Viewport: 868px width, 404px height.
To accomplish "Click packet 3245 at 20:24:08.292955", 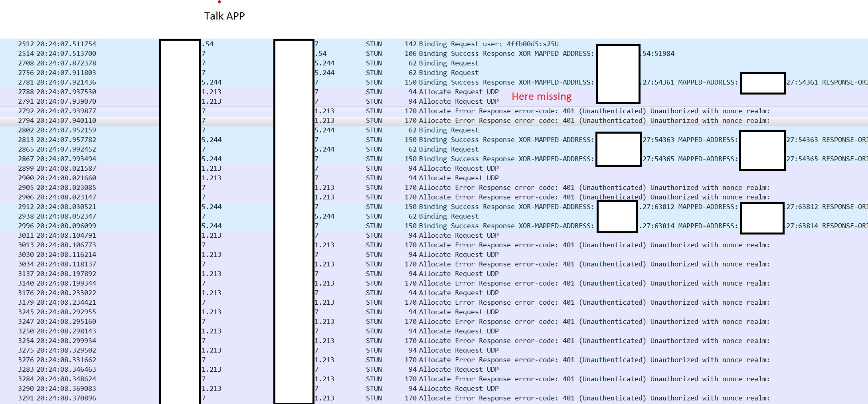I will click(x=434, y=312).
